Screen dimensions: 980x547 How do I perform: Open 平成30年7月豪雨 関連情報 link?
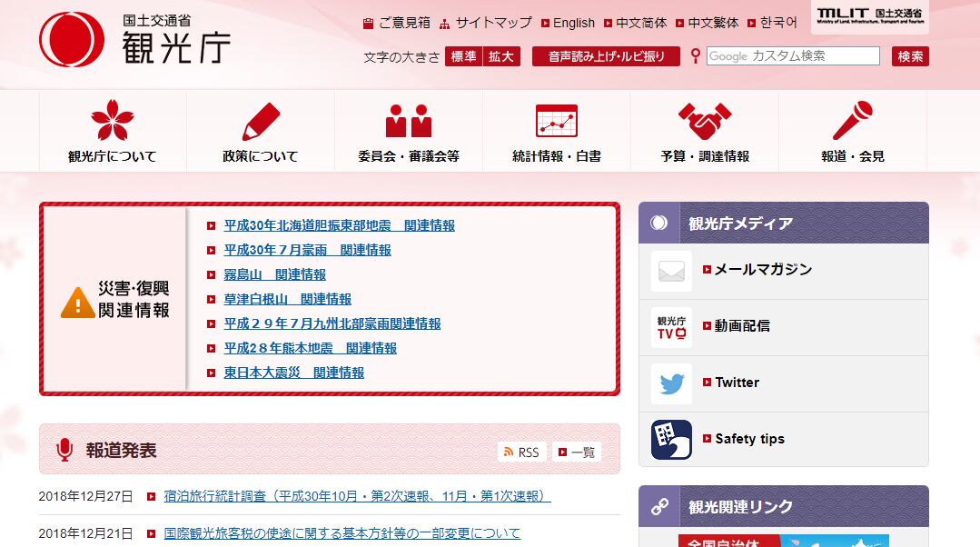308,250
